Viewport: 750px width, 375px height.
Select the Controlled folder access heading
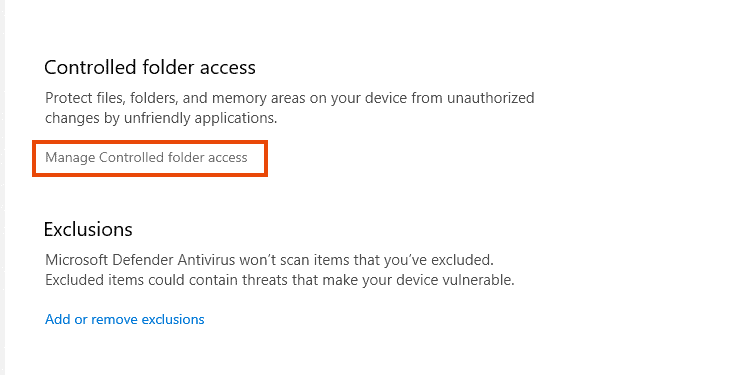[150, 68]
